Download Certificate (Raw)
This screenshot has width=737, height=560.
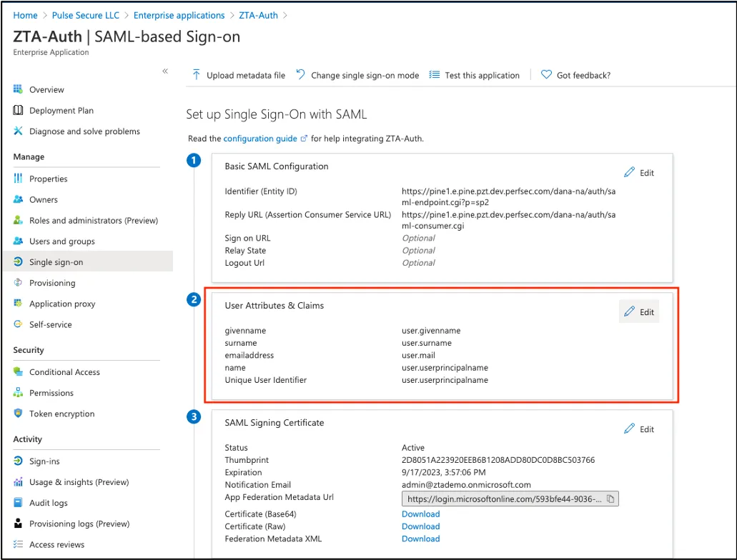[x=420, y=526]
